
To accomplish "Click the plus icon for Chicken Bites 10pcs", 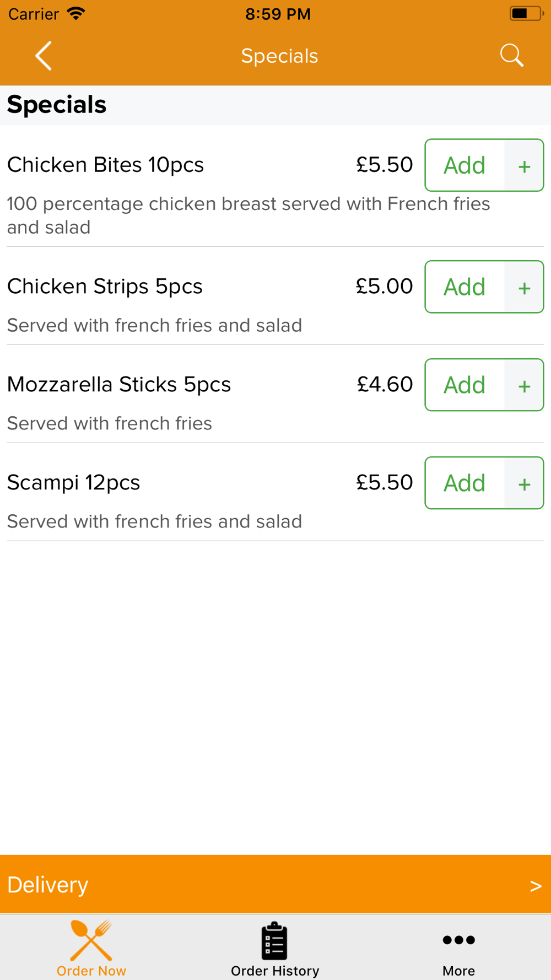I will point(524,165).
